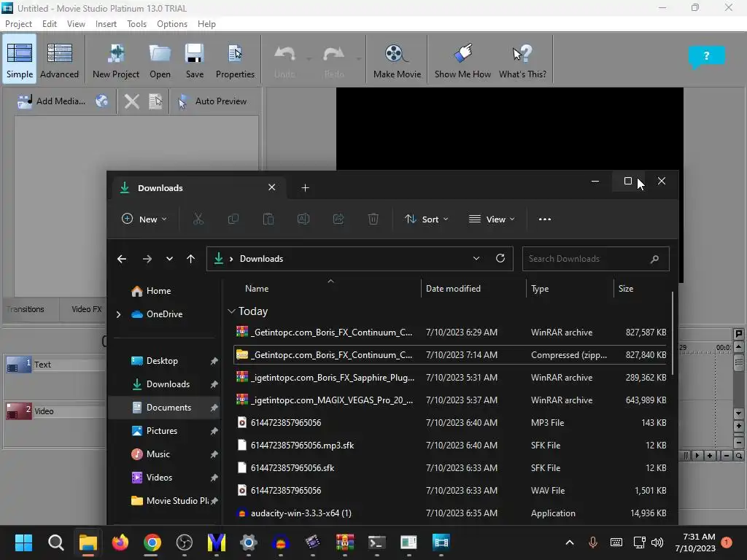This screenshot has height=560, width=747.
Task: Open the Help menu
Action: click(206, 24)
